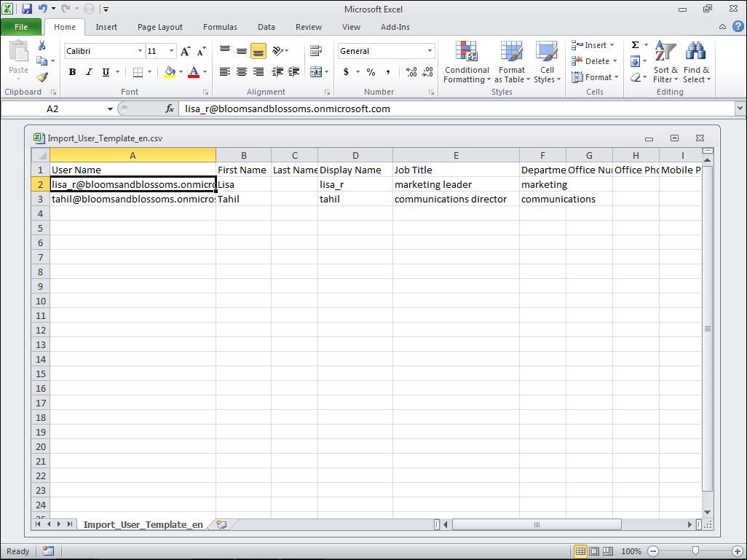Switch to Page Layout view in status bar

coord(594,551)
